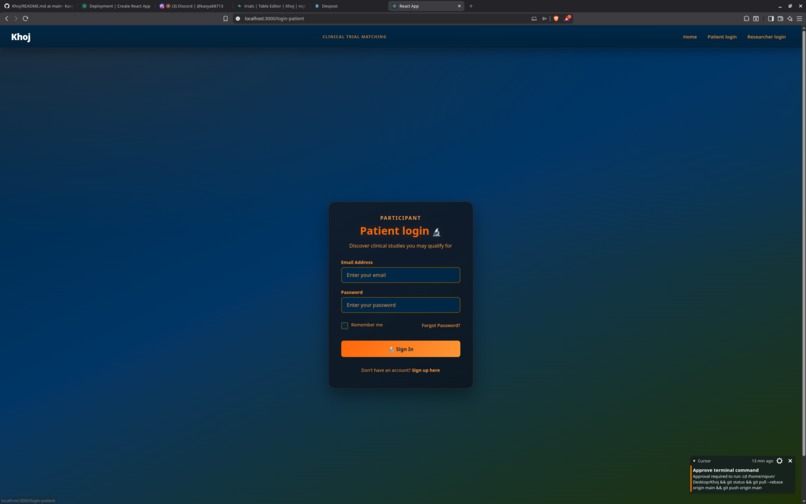Go to Home in the navigation bar
806x504 pixels.
689,37
